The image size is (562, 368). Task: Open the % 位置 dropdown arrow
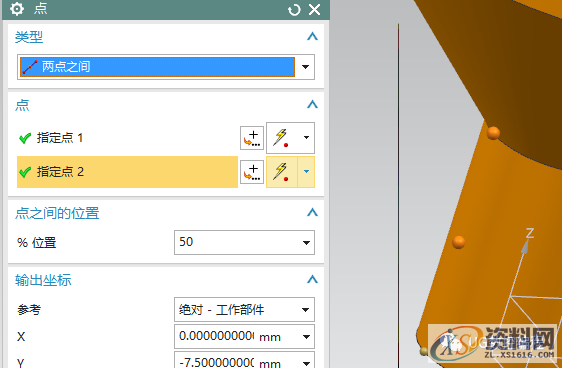coord(306,243)
